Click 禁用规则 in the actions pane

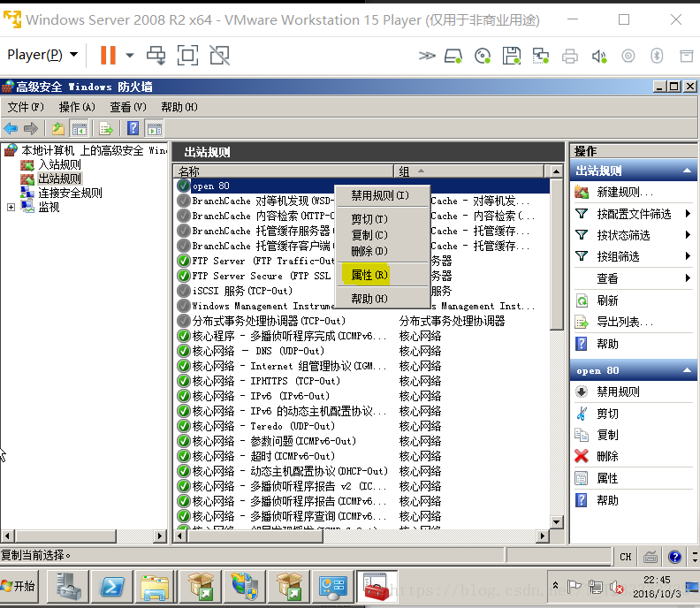click(x=618, y=392)
